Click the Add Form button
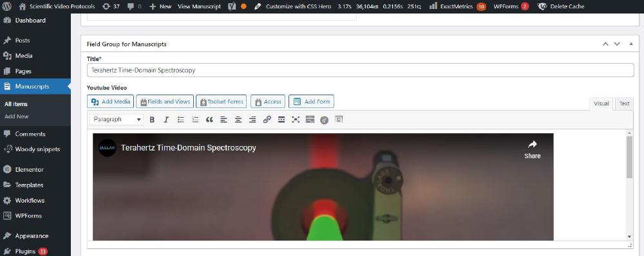644x256 pixels. tap(311, 102)
